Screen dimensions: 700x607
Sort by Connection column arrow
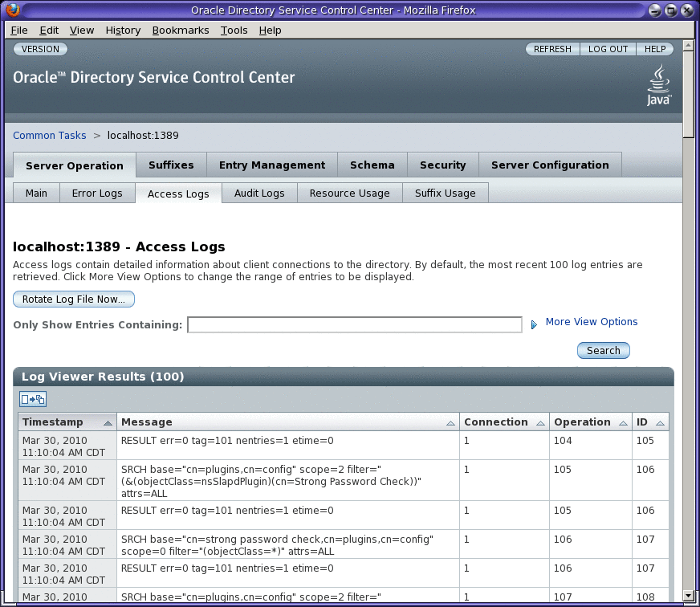(x=540, y=422)
